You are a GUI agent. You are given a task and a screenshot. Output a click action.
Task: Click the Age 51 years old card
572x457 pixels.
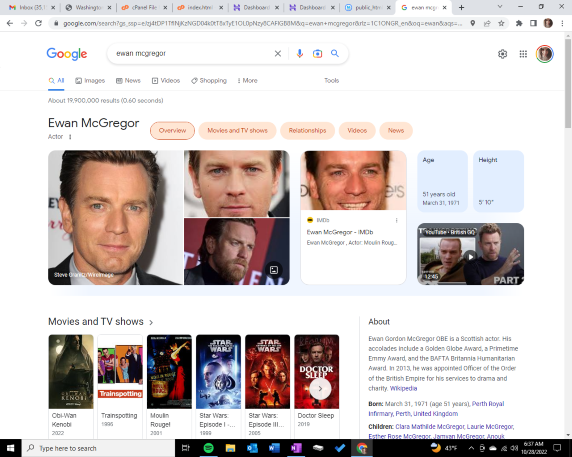click(442, 181)
